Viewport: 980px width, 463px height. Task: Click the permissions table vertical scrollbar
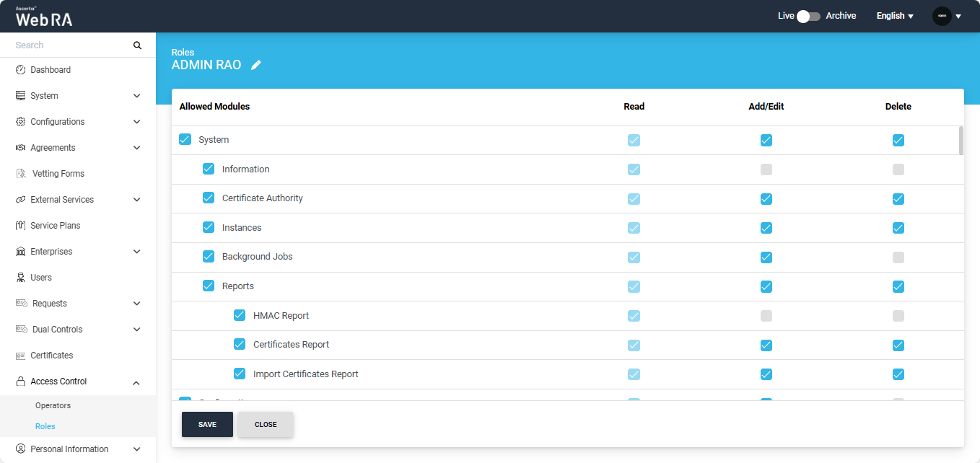point(961,141)
